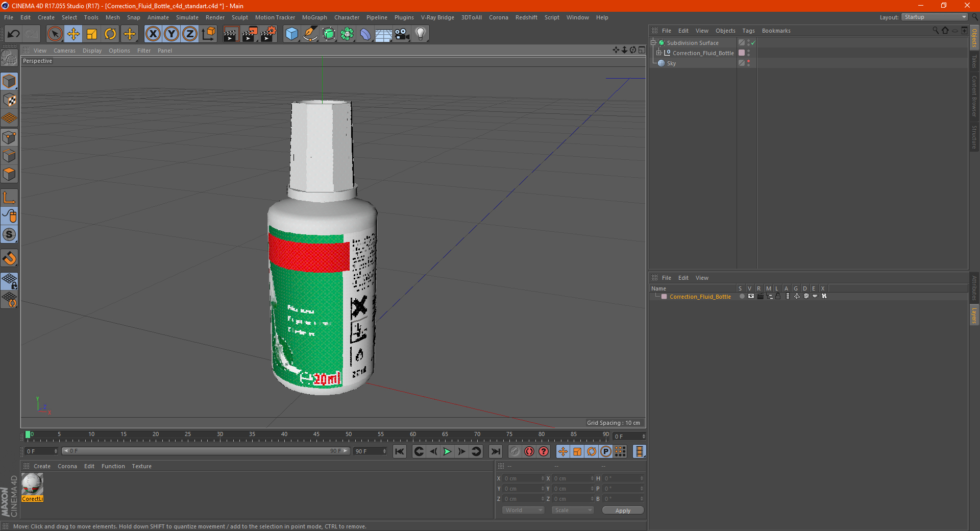Open the Objects tab on right edge
This screenshot has width=980, height=531.
point(974,38)
